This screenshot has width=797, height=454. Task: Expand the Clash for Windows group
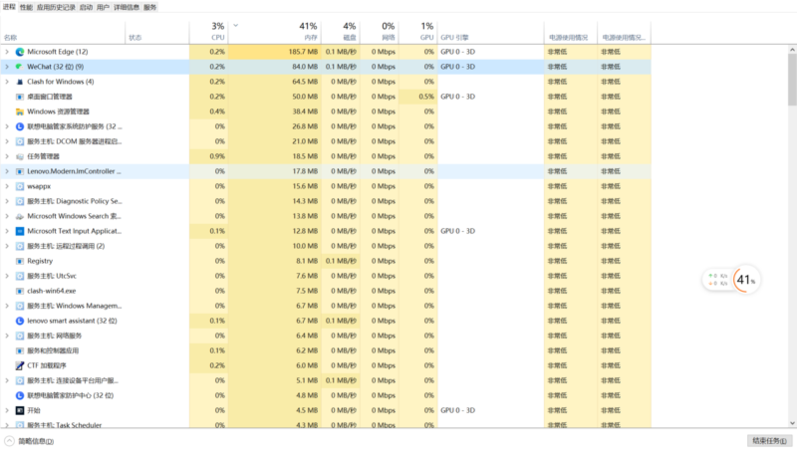7,81
